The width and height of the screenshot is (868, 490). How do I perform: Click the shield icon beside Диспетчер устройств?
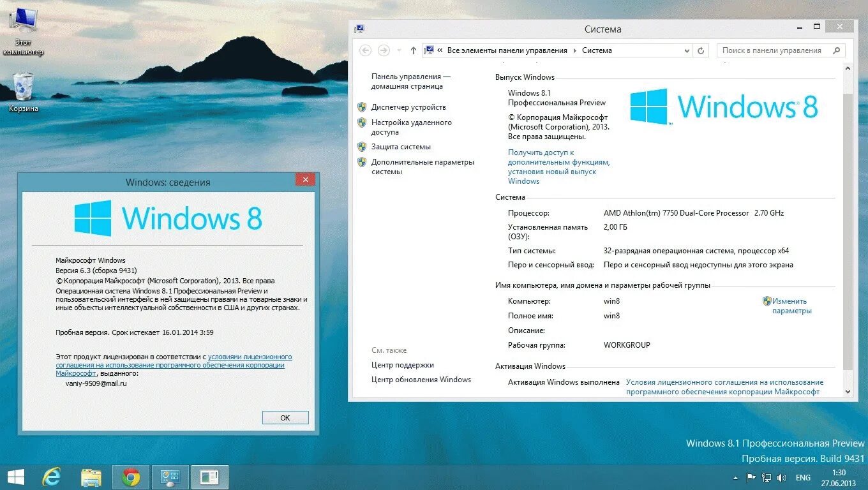(x=362, y=107)
